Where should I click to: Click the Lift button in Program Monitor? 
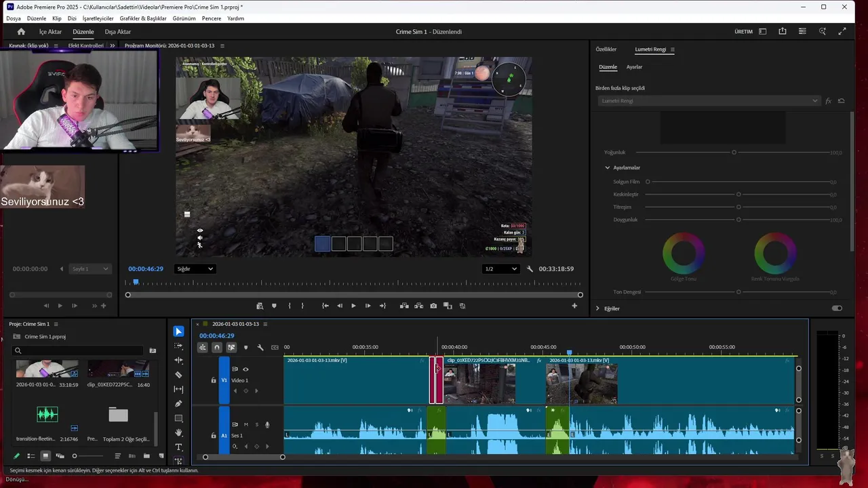[404, 306]
